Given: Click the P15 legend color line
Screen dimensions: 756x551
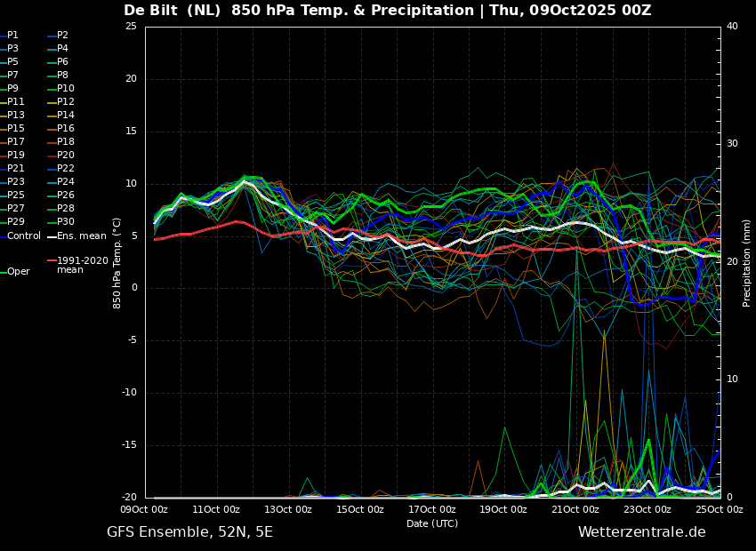Looking at the screenshot, I should 3,129.
